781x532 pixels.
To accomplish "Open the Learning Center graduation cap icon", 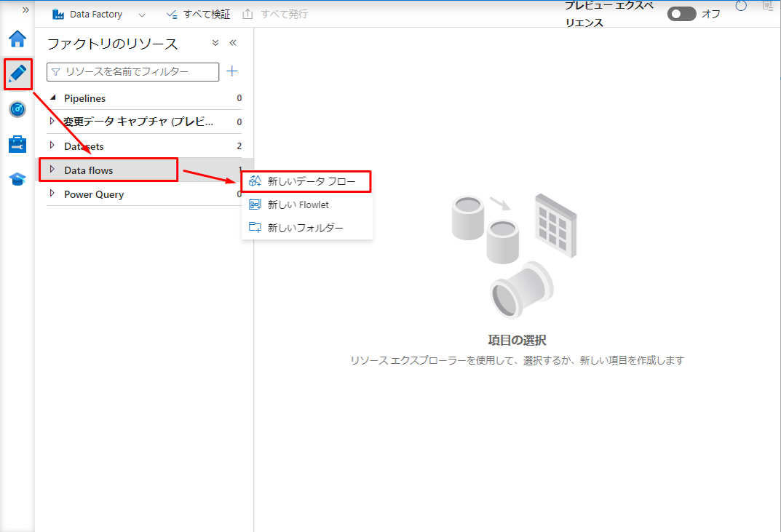I will click(x=17, y=179).
